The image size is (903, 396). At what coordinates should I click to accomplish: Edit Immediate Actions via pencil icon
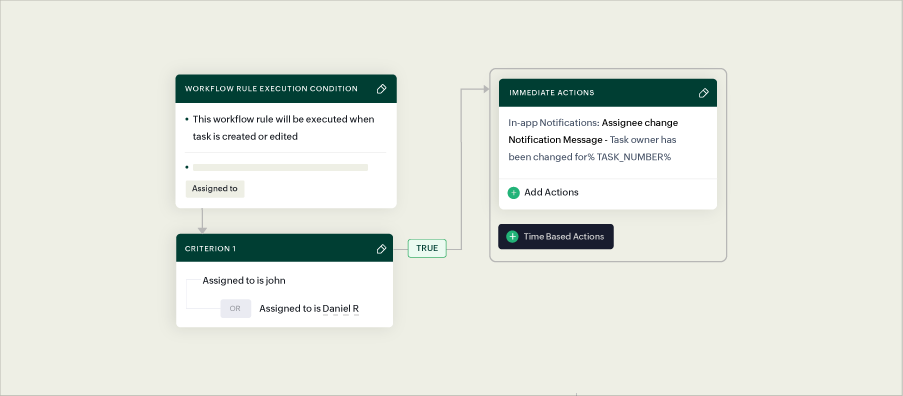pos(703,93)
